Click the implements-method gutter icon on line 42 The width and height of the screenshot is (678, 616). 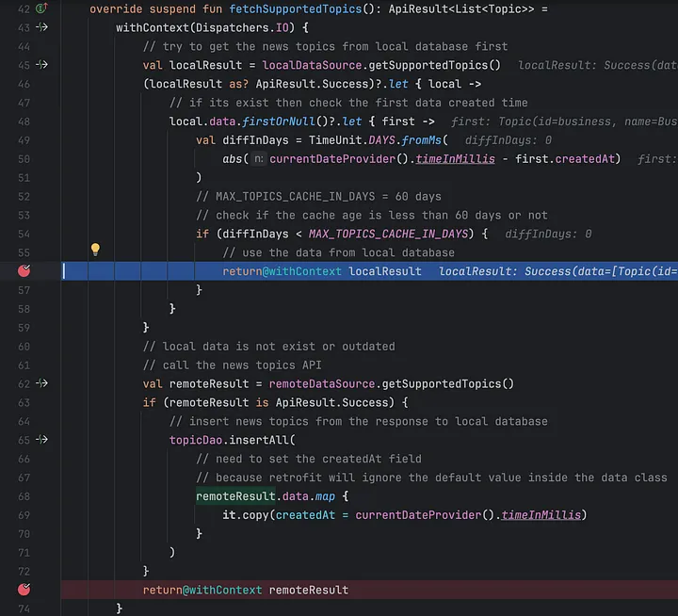point(42,8)
